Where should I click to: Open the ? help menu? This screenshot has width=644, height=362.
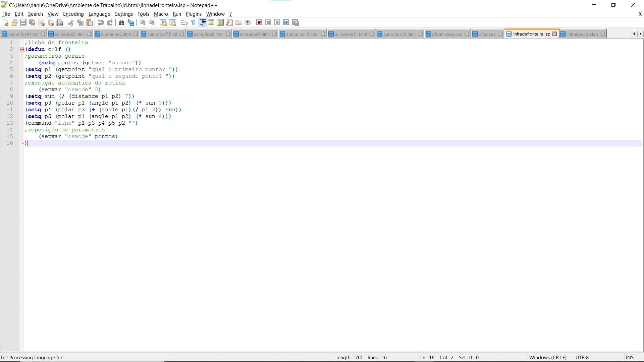coord(230,14)
